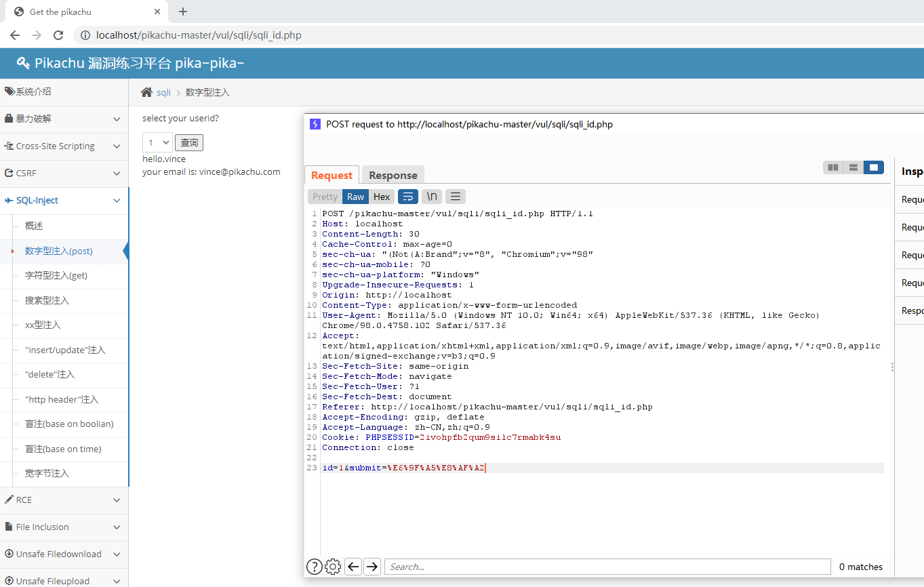Open search settings gear icon
924x587 pixels.
click(333, 567)
